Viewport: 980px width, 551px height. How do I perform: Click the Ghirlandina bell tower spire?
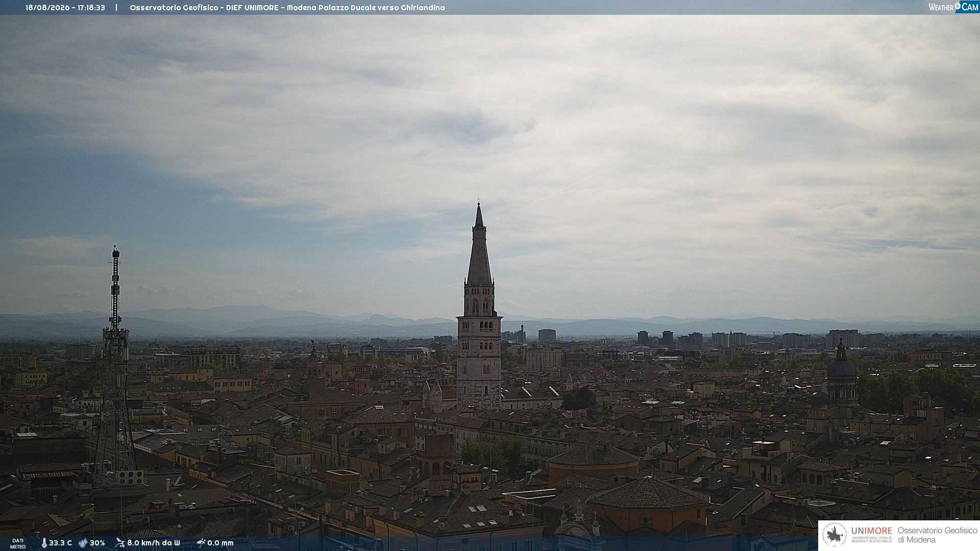(x=479, y=244)
